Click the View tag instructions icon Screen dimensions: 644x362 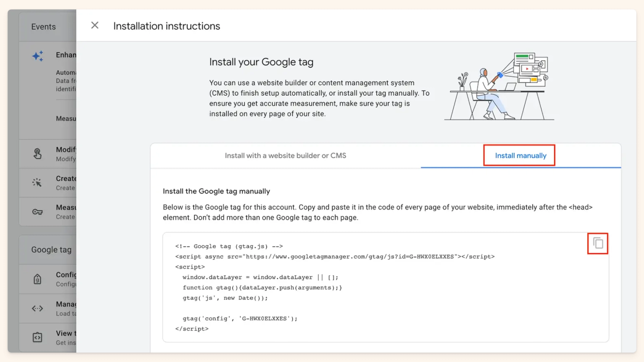coord(37,337)
